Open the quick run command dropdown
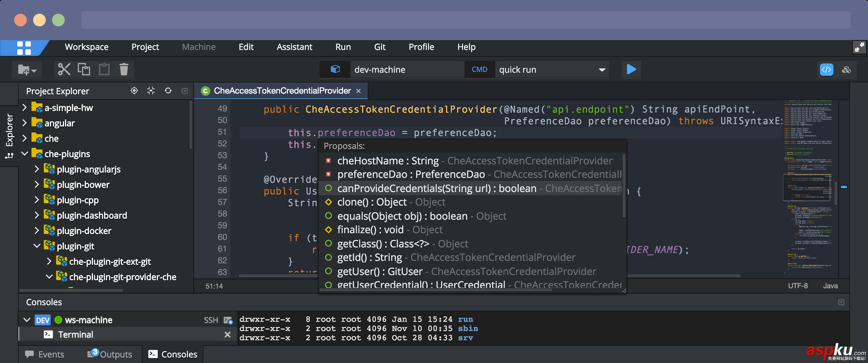The image size is (868, 363). point(602,70)
